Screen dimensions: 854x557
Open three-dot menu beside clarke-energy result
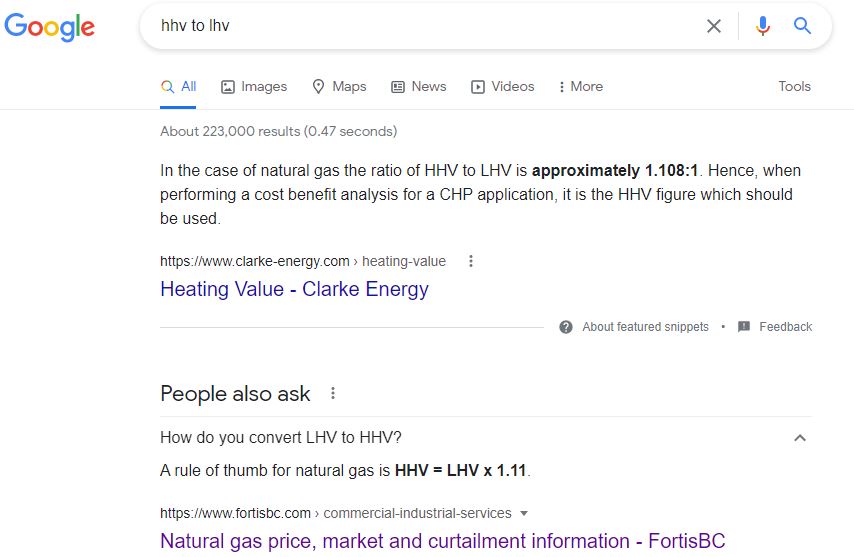[471, 261]
